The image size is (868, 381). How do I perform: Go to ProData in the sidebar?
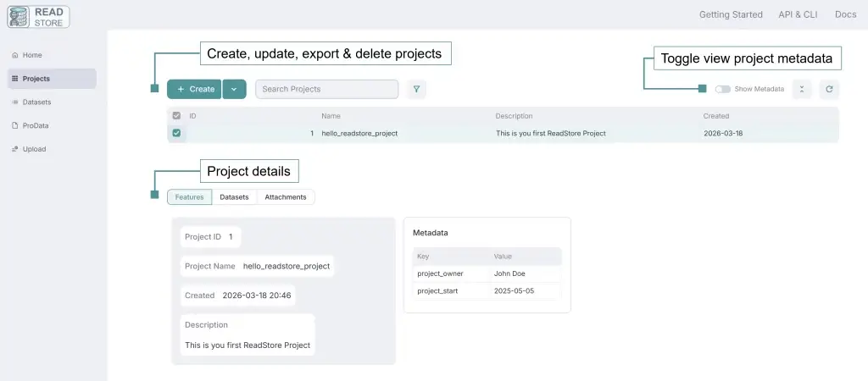point(35,125)
